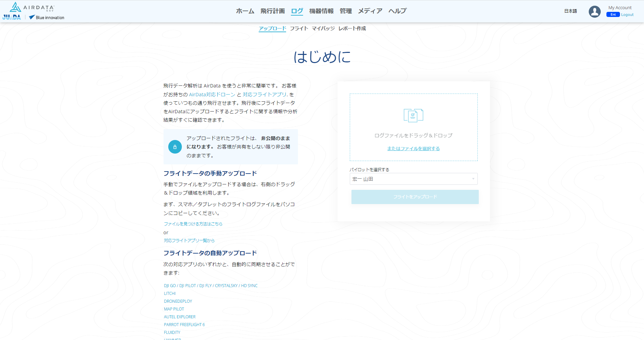The width and height of the screenshot is (644, 340).
Task: Open the DRONEDEPLOY link
Action: (x=178, y=301)
